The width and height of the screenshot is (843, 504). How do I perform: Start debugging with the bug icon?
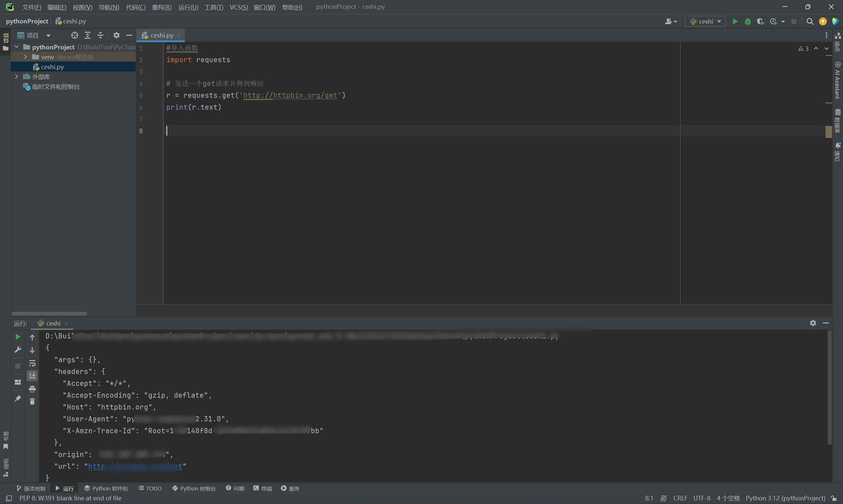748,21
